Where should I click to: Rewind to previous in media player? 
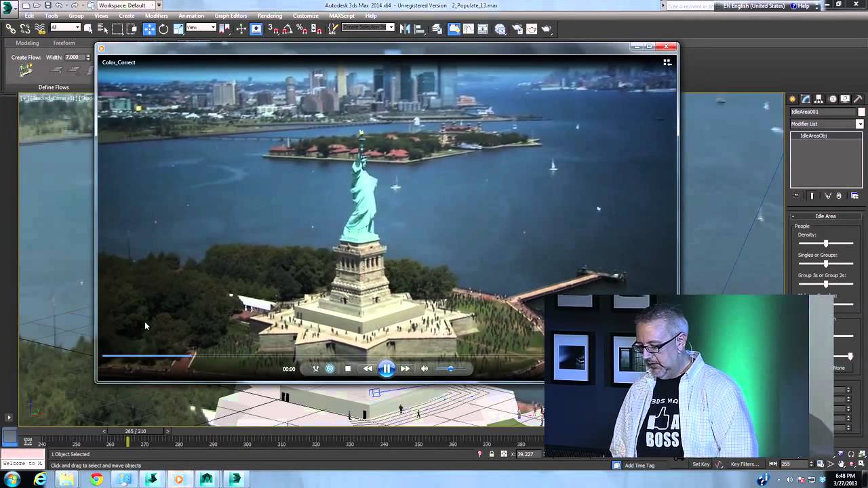pyautogui.click(x=368, y=369)
